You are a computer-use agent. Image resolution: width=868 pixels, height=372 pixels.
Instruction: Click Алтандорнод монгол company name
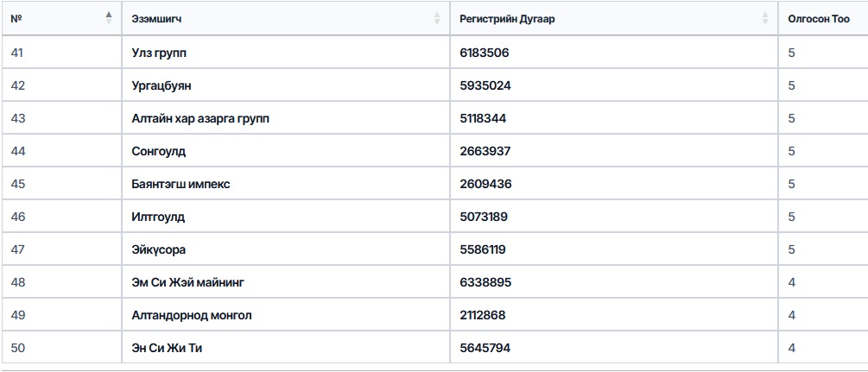pos(192,315)
